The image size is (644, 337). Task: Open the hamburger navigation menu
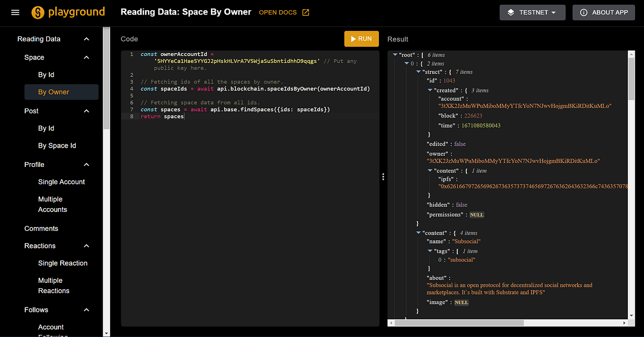(15, 12)
